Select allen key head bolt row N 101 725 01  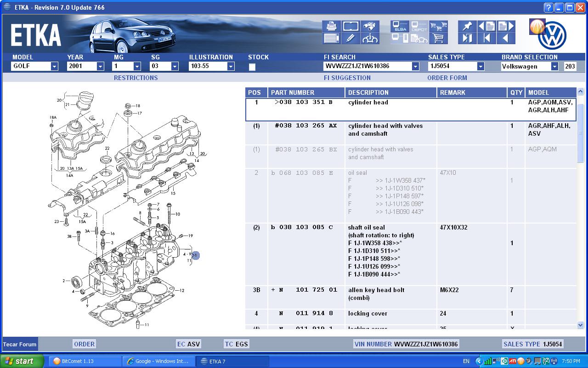411,297
